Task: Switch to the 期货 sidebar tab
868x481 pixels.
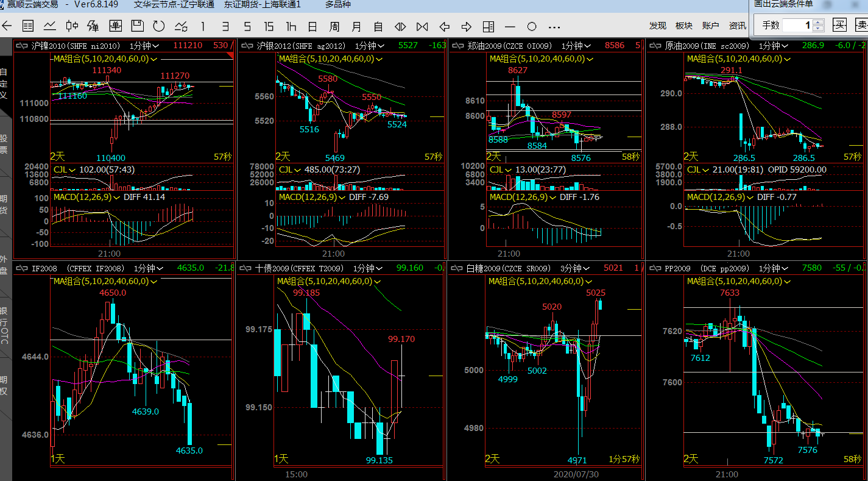Action: 4,204
